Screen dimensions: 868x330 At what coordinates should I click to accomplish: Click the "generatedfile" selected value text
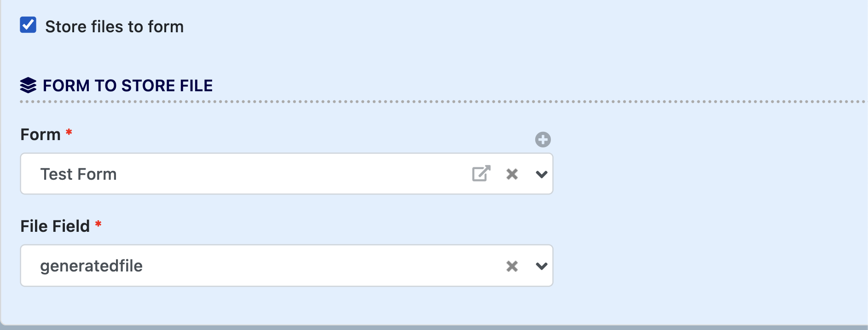[x=91, y=266]
